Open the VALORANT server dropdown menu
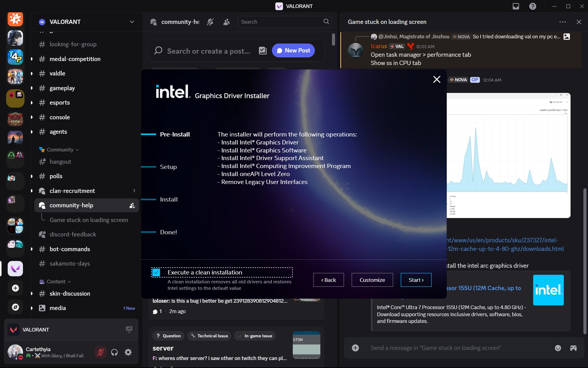 tap(132, 22)
